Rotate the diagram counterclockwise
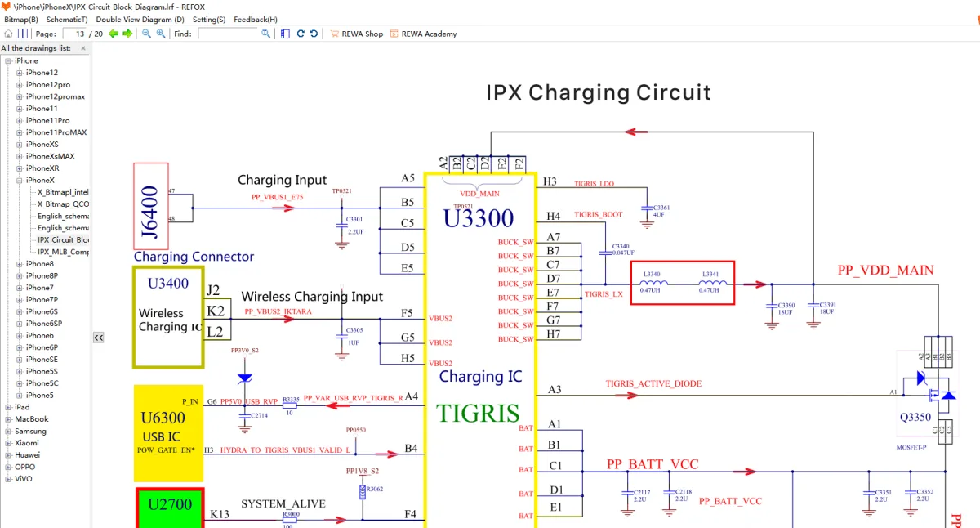The height and width of the screenshot is (528, 980). pyautogui.click(x=314, y=34)
